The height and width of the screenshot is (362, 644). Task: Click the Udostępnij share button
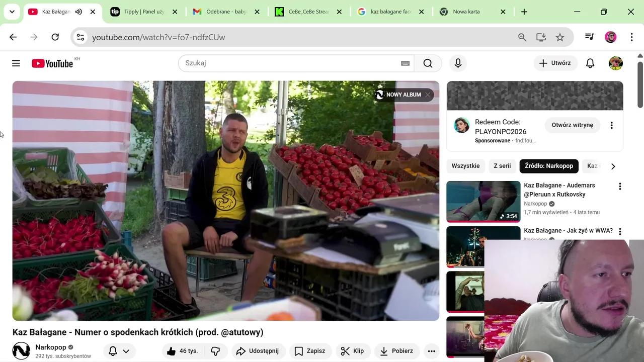(x=257, y=351)
